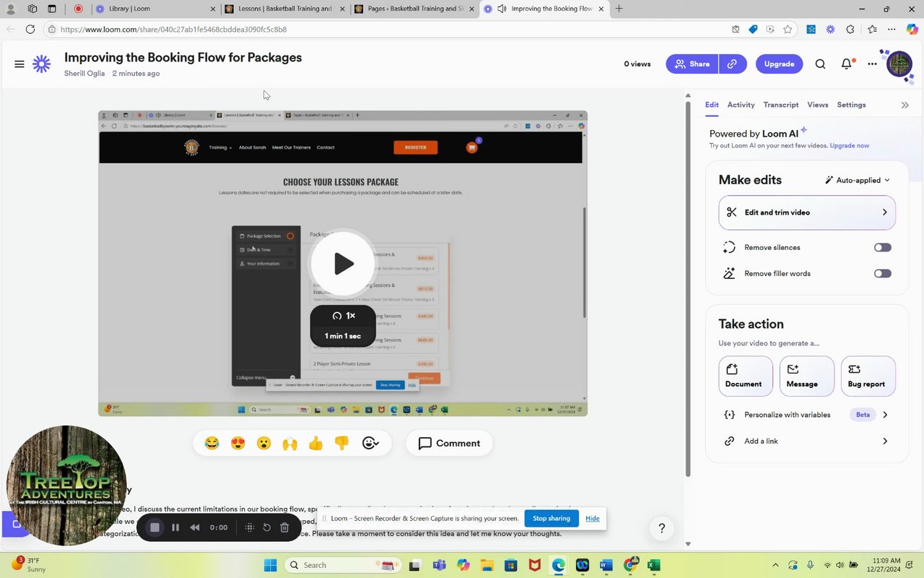The image size is (924, 578).
Task: Switch to Lessons | Basketball Training tab
Action: (285, 9)
